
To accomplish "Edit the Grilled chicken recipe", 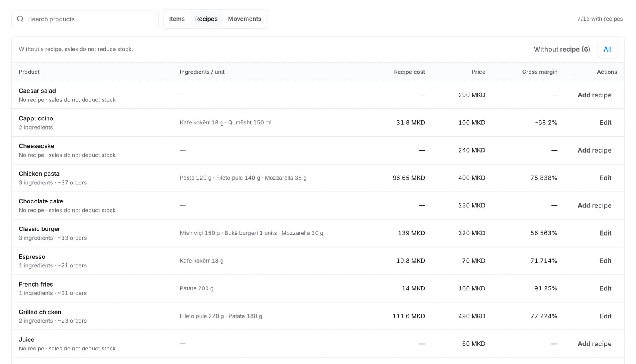I will click(605, 316).
